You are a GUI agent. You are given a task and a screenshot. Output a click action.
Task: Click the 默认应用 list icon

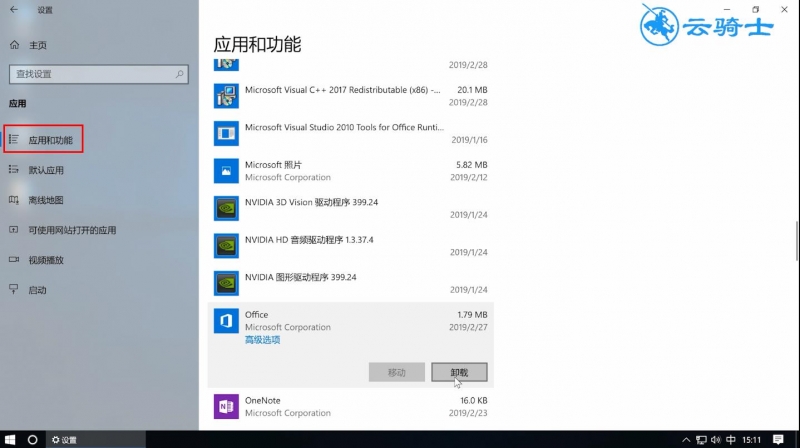[x=14, y=169]
